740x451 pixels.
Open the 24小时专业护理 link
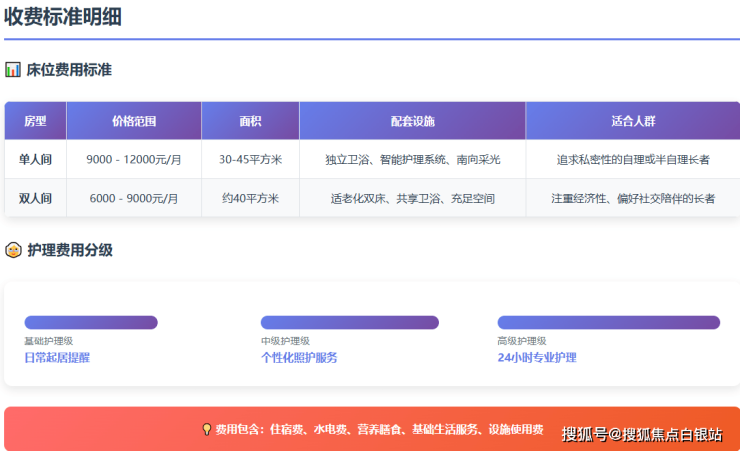coord(536,357)
